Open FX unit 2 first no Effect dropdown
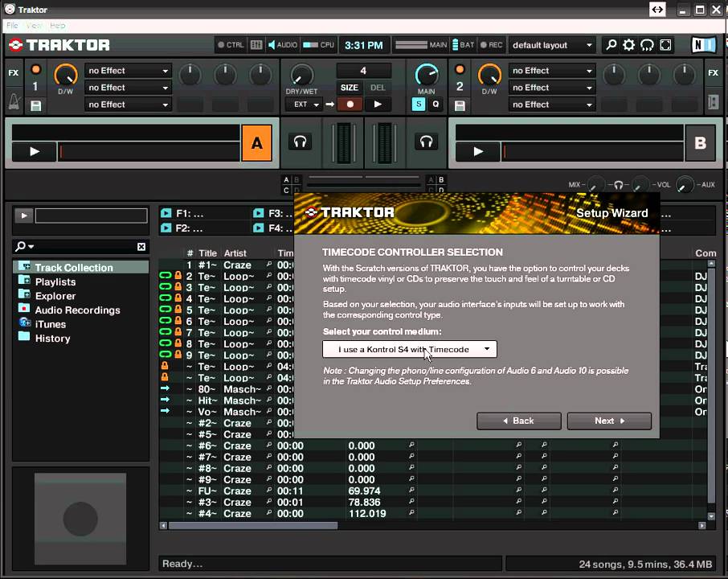 tap(551, 71)
